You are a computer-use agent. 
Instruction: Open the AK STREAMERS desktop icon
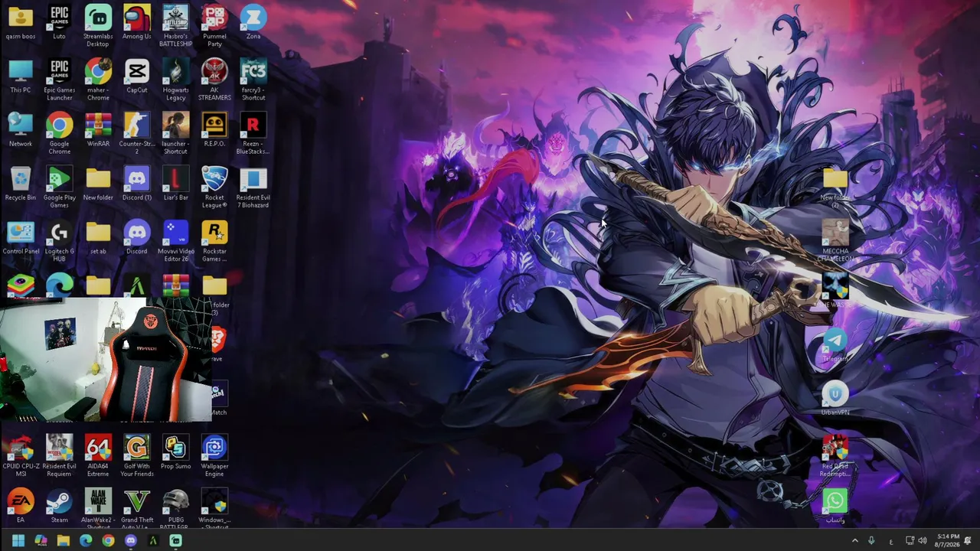[214, 80]
